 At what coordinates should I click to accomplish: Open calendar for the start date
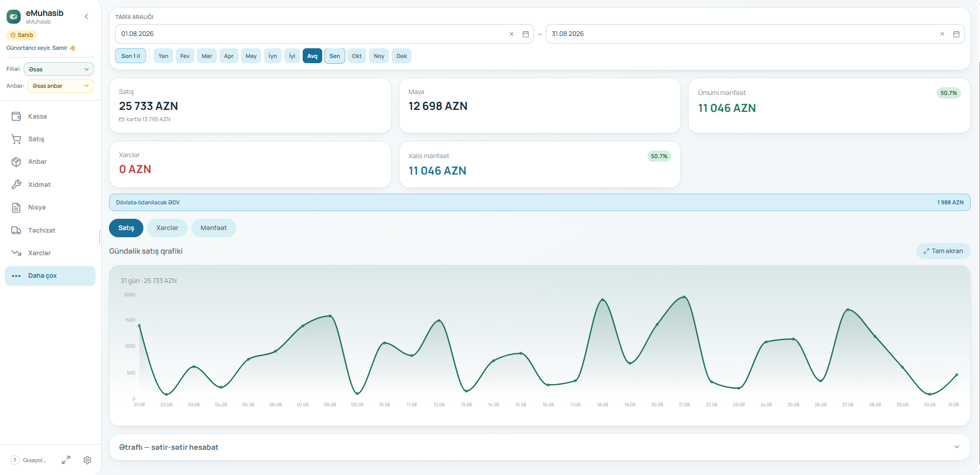click(526, 34)
